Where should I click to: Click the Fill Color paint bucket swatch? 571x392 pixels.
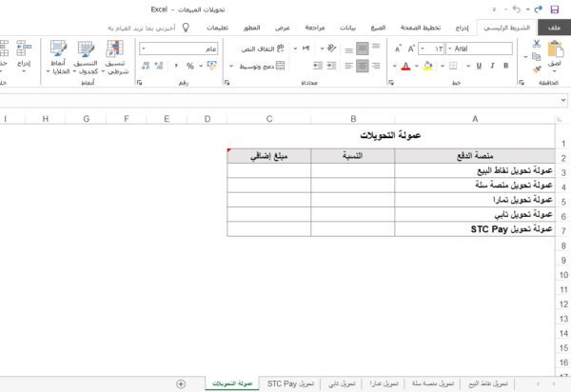427,66
